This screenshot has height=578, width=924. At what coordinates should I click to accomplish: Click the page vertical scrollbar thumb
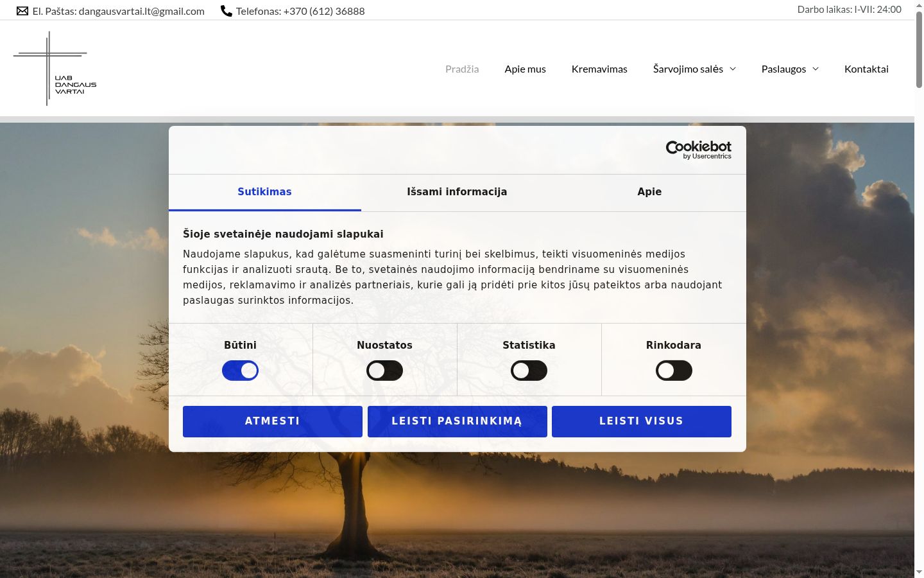919,50
